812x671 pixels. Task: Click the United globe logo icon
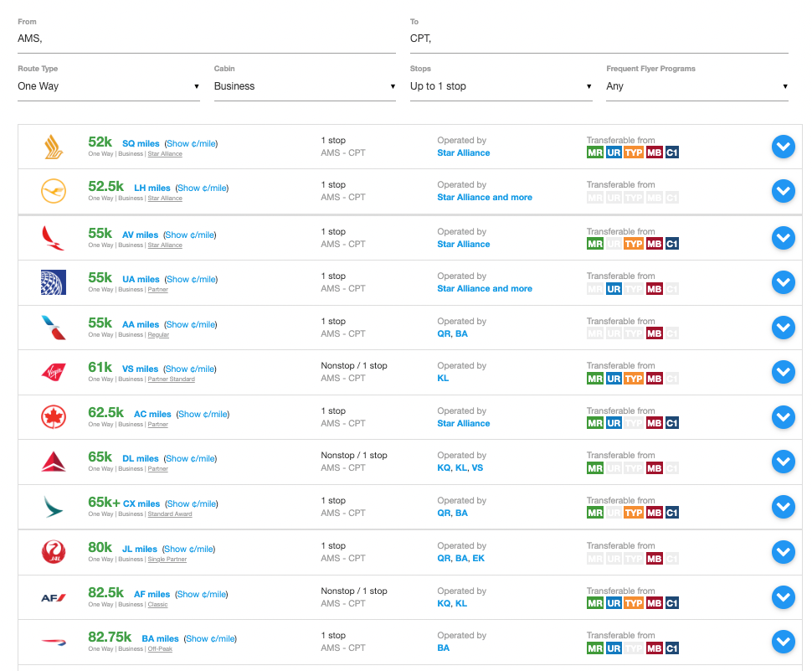coord(54,282)
